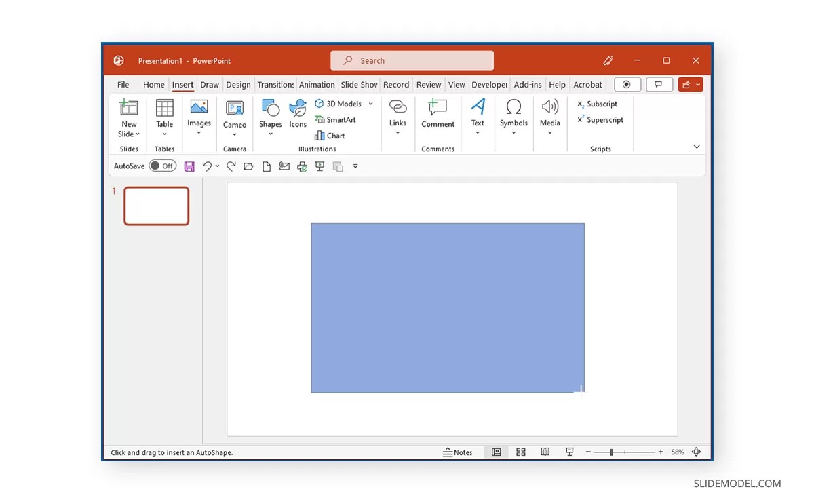Open the Icons library
Image resolution: width=814 pixels, height=504 pixels.
pos(297,115)
